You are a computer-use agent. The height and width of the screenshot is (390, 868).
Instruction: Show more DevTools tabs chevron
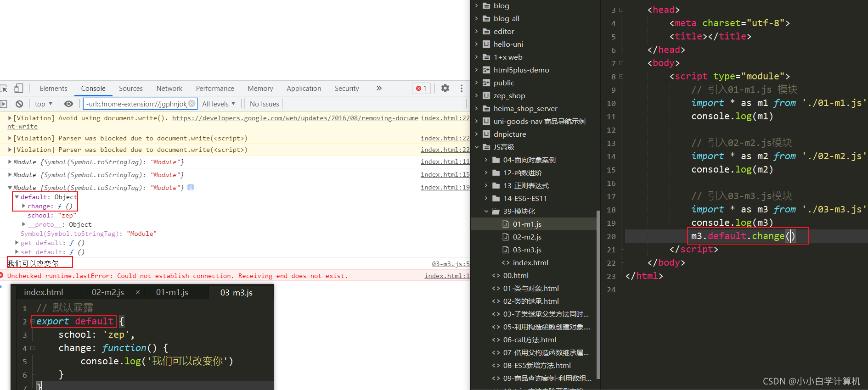[x=379, y=88]
